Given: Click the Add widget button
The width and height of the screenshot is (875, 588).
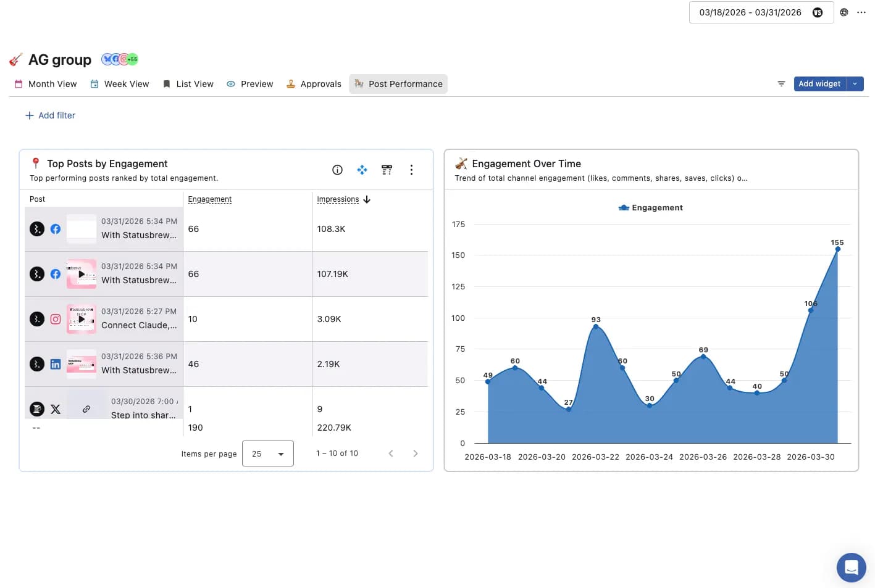Looking at the screenshot, I should 819,84.
